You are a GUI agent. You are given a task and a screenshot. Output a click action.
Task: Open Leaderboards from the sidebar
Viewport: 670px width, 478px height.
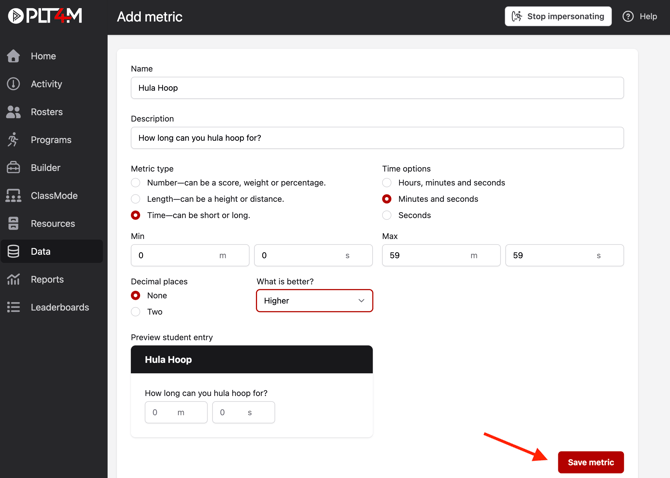pyautogui.click(x=52, y=307)
